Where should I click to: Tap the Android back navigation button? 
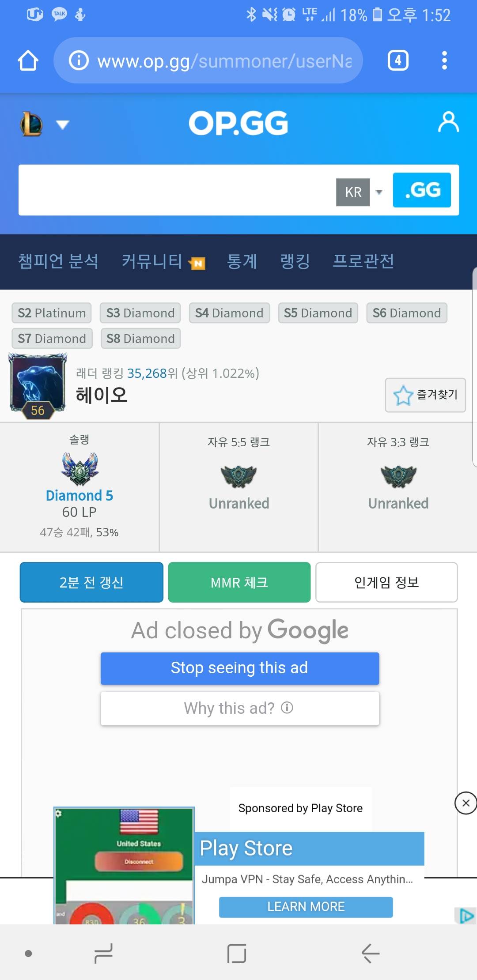(370, 954)
